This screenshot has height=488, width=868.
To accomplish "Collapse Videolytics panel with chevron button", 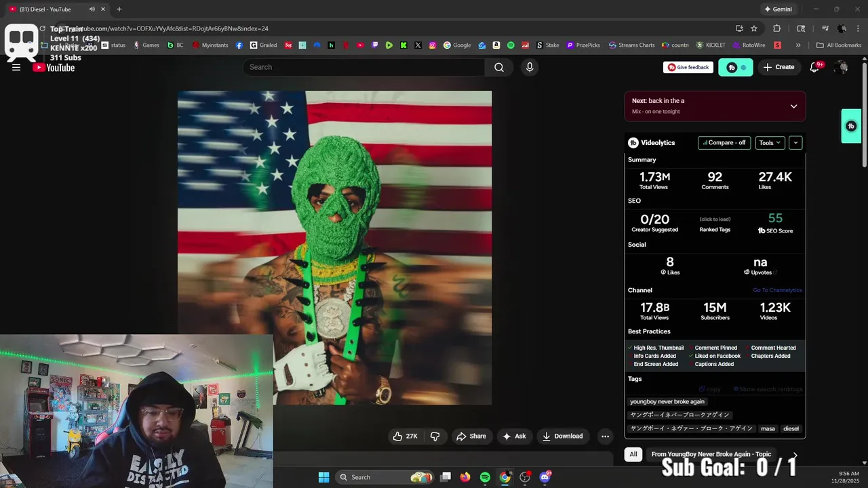I will [795, 143].
